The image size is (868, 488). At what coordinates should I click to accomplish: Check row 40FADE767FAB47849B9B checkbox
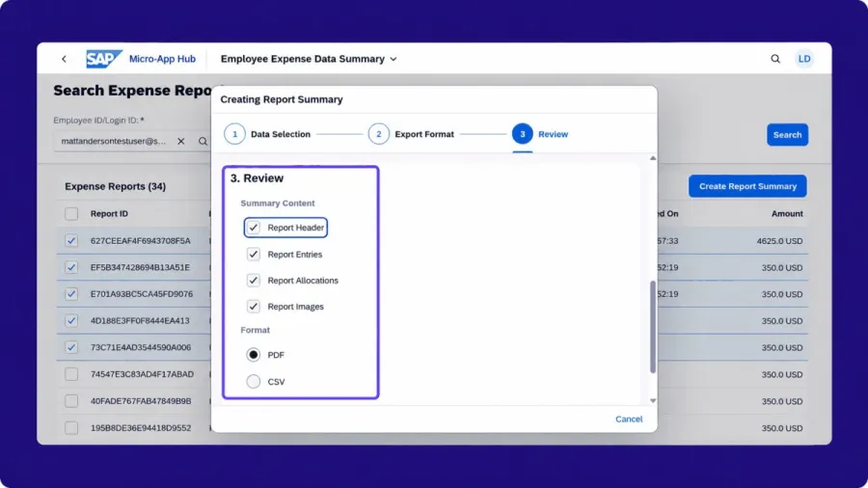[71, 400]
